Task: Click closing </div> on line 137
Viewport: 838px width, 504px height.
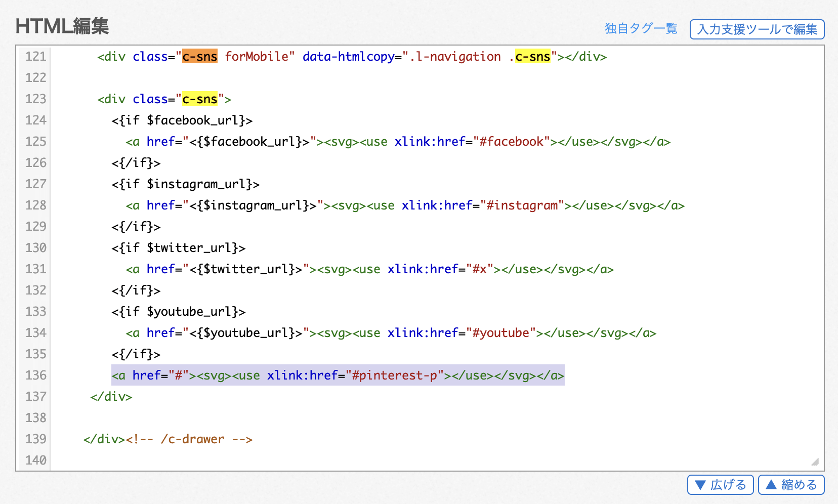Action: 111,397
